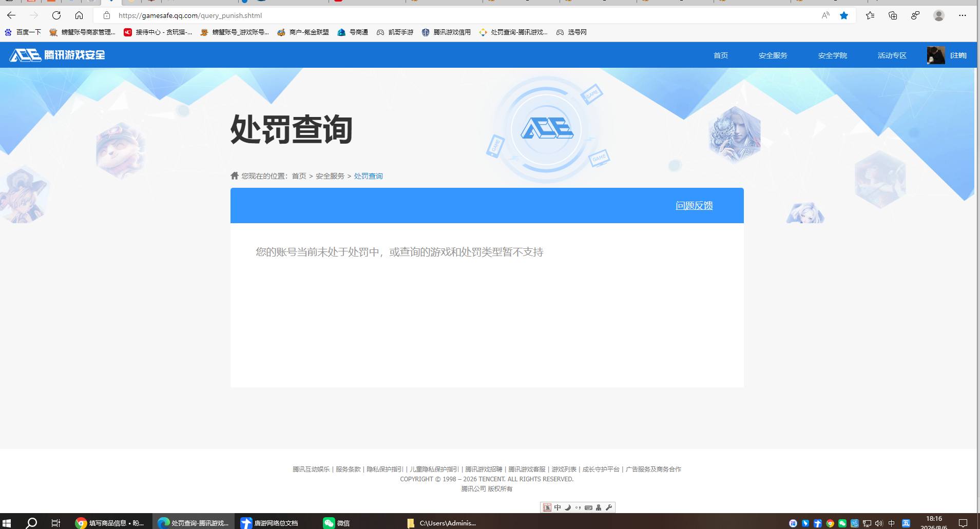The height and width of the screenshot is (529, 980).
Task: Open the 腾讯游戏招聘 footer link
Action: point(484,469)
